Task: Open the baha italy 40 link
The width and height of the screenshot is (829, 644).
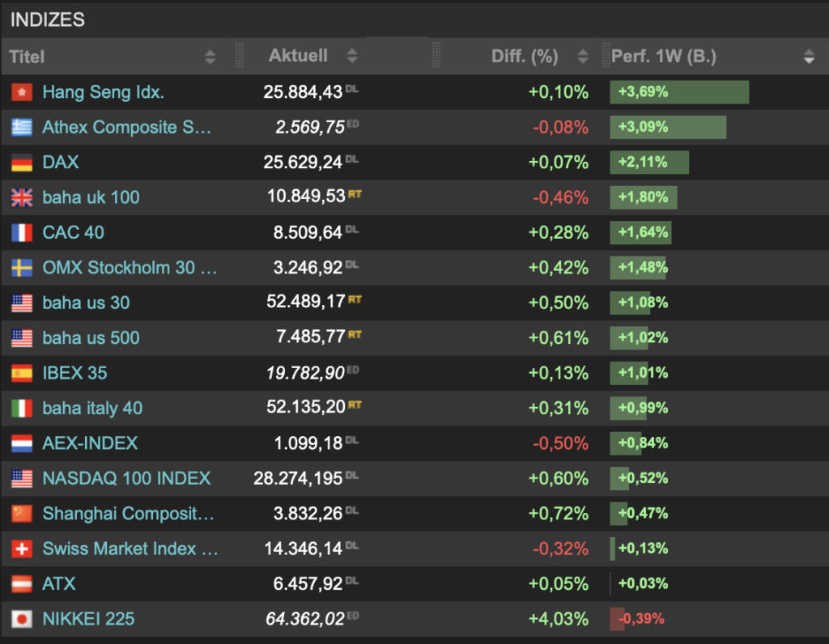Action: pyautogui.click(x=92, y=409)
